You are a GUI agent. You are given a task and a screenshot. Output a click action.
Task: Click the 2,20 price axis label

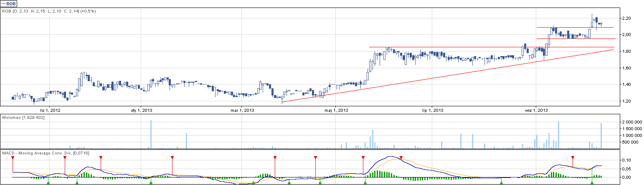click(626, 18)
